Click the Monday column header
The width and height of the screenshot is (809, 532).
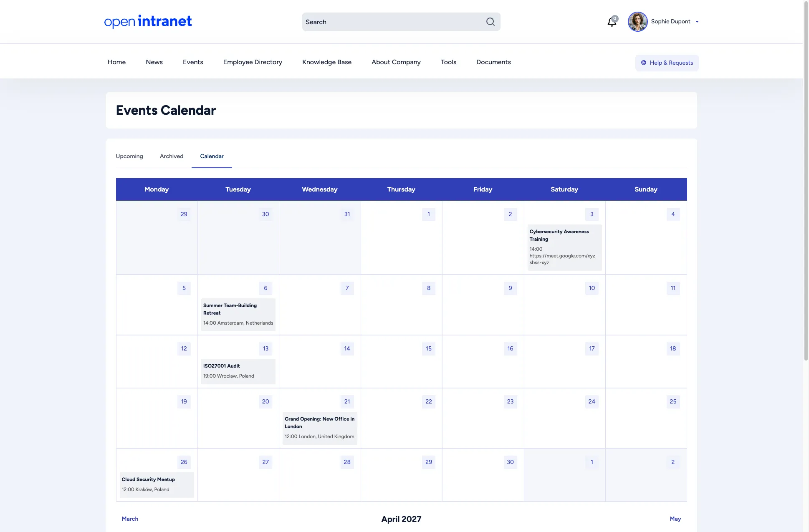[x=157, y=189]
